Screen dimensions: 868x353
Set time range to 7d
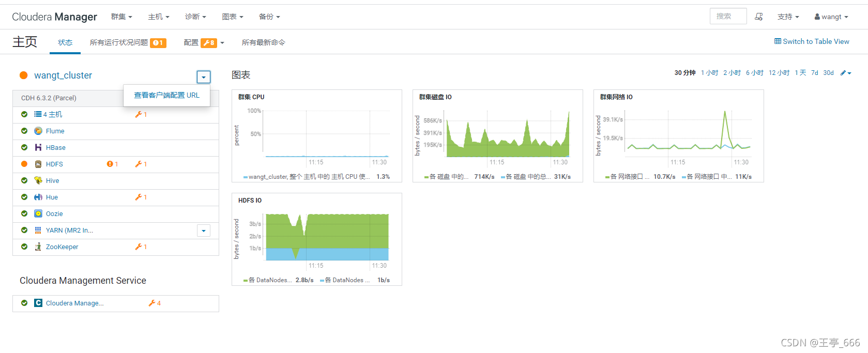[x=815, y=73]
